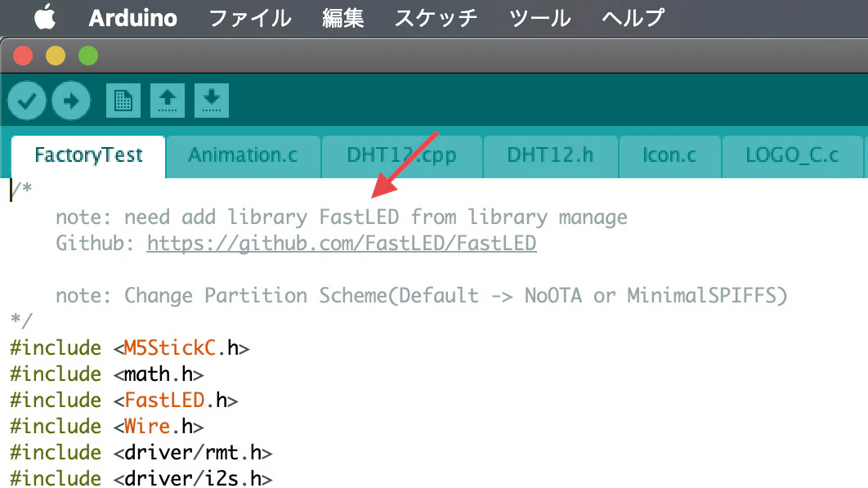Create a new sketch with the New icon
The width and height of the screenshot is (868, 488).
click(x=123, y=101)
